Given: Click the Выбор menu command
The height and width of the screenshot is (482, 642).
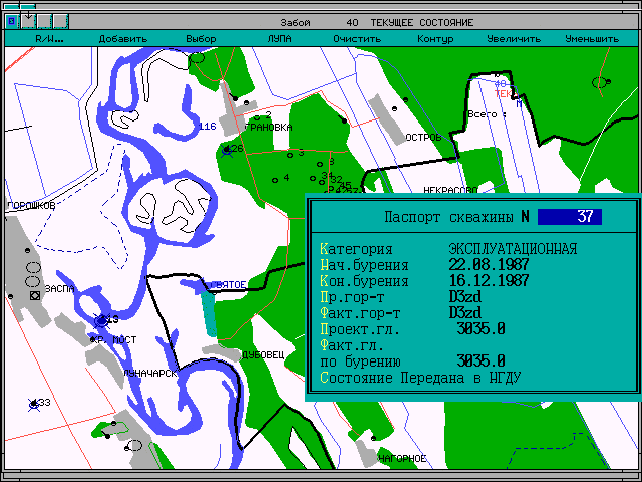Looking at the screenshot, I should (201, 39).
